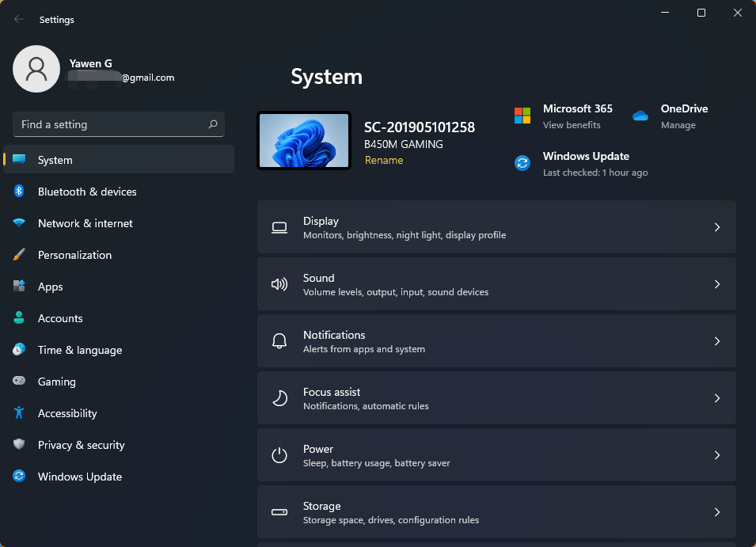
Task: Click the Sound speaker icon
Action: coord(279,284)
